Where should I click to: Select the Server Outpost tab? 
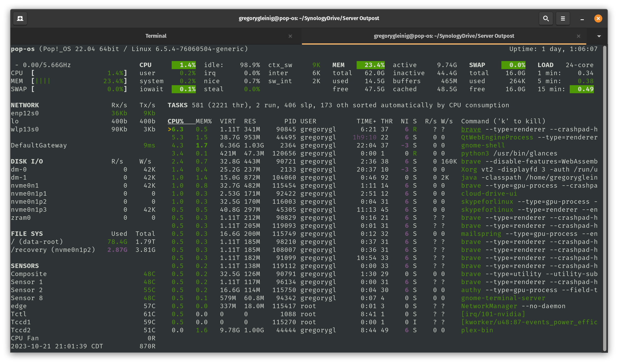pos(444,36)
